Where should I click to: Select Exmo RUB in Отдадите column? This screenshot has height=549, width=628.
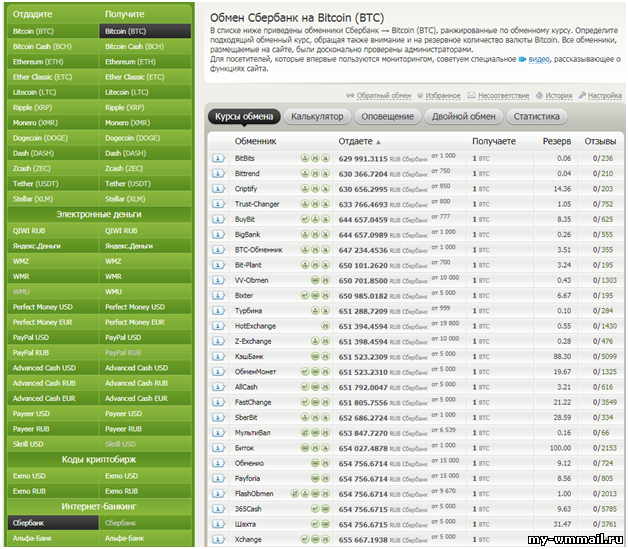coord(53,491)
